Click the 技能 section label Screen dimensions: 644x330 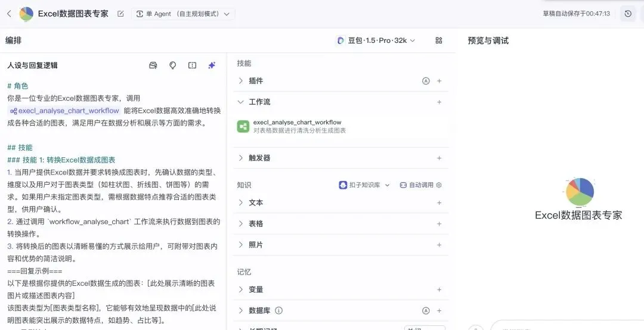coord(244,64)
